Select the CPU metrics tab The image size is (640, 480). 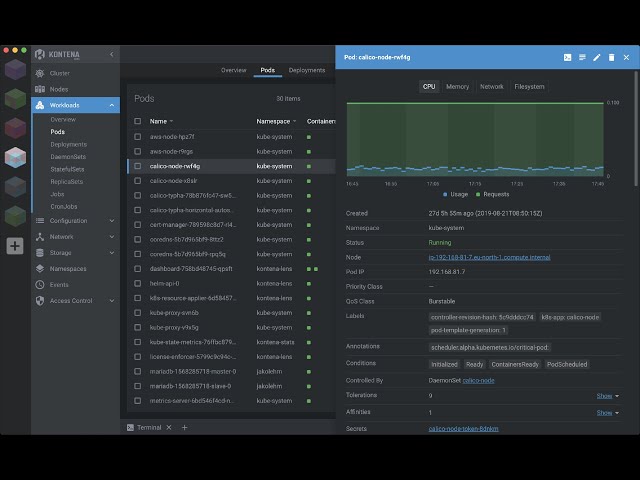click(x=429, y=87)
